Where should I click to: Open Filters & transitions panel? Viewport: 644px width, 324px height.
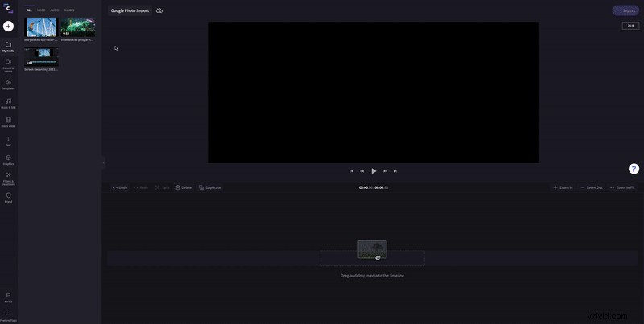pos(8,177)
